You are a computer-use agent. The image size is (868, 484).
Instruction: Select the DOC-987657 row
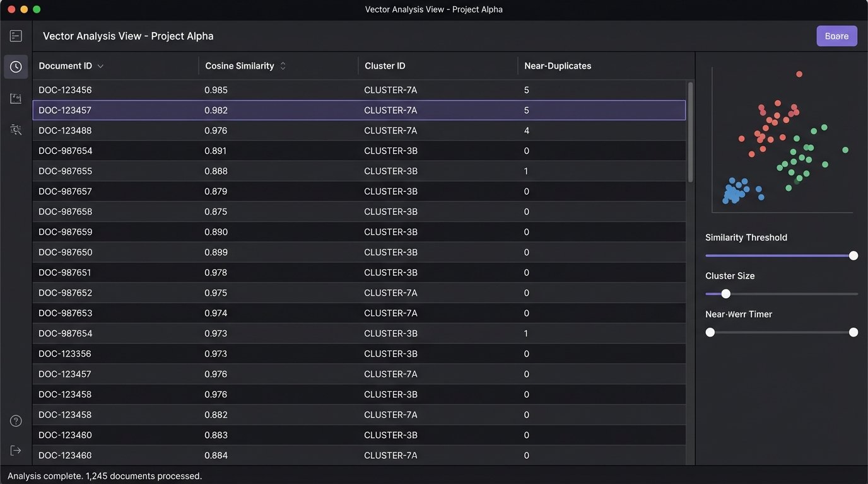[x=358, y=192]
